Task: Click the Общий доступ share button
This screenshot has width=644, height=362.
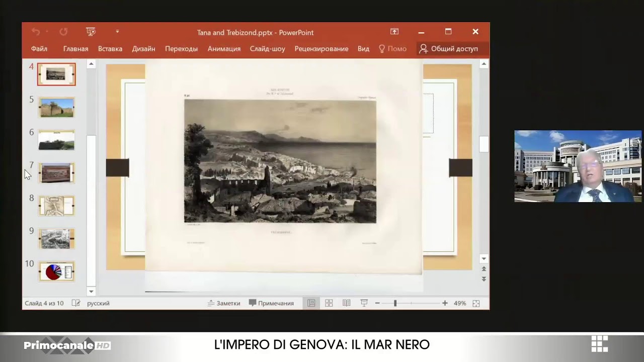Action: point(448,49)
